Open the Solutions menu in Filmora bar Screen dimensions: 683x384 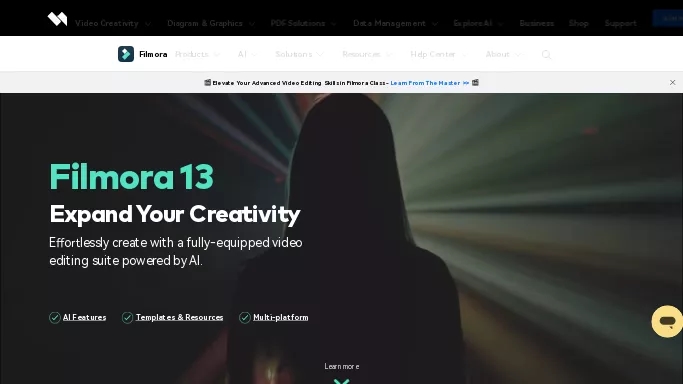tap(299, 54)
